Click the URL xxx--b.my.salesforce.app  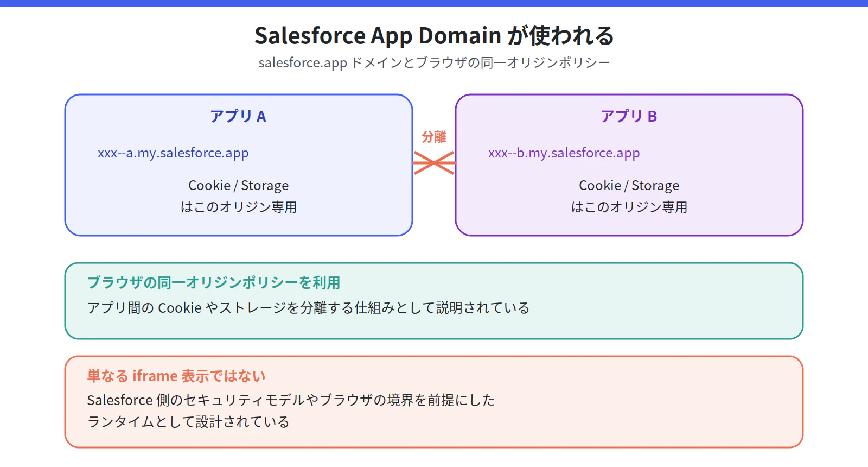tap(564, 153)
